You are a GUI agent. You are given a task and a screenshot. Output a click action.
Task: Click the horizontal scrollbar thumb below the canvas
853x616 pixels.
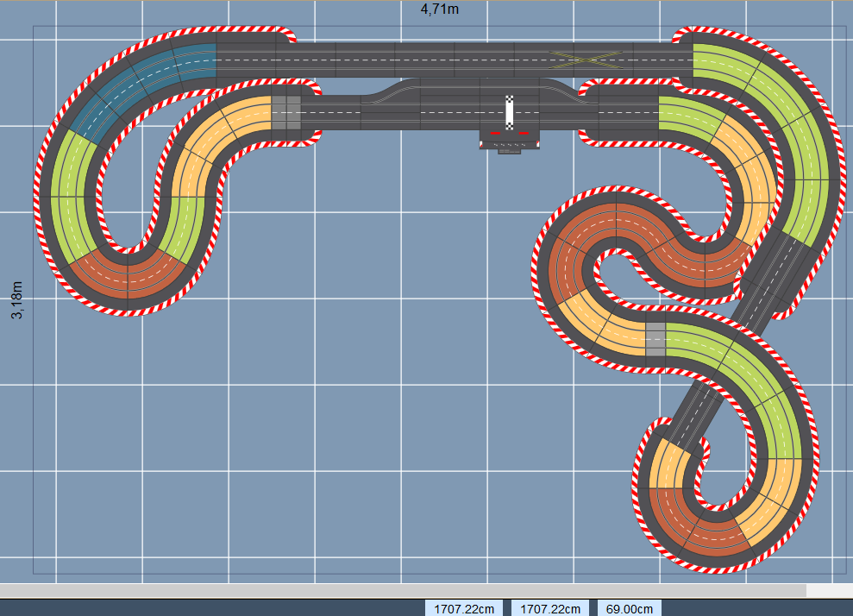pos(403,590)
